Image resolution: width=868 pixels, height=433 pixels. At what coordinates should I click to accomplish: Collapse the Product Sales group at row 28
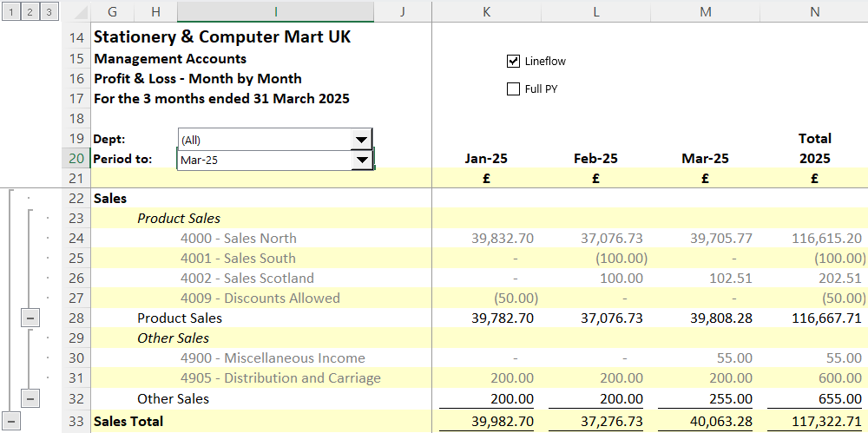30,318
